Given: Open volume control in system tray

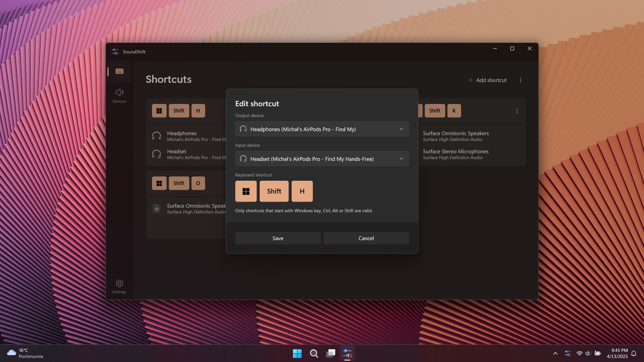Looking at the screenshot, I should [x=588, y=353].
